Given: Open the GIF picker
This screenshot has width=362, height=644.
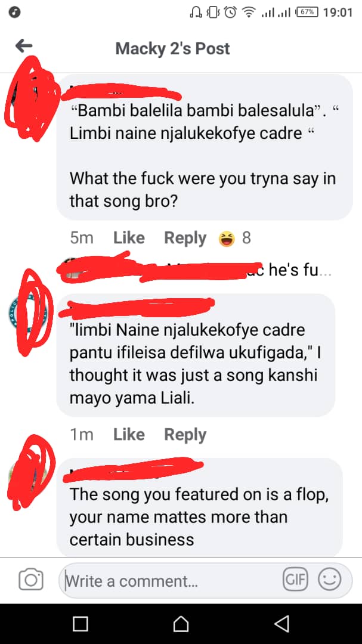Looking at the screenshot, I should pos(295,580).
